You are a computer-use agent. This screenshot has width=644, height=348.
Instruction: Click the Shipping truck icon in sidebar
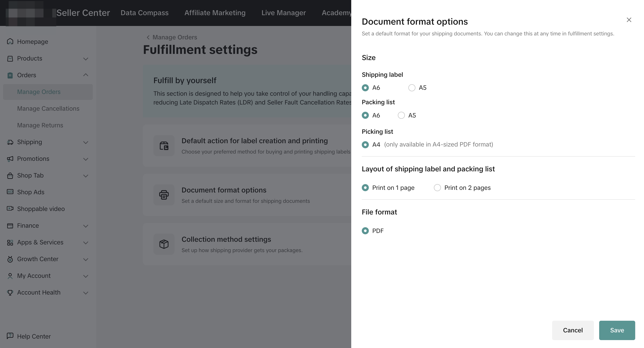pyautogui.click(x=10, y=142)
